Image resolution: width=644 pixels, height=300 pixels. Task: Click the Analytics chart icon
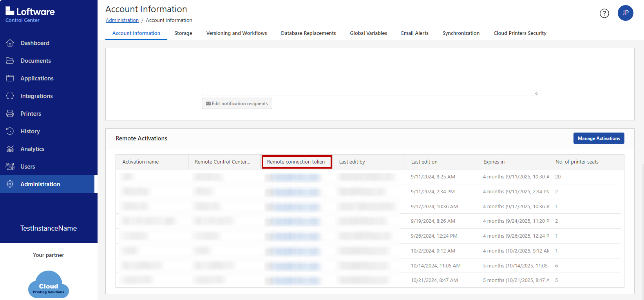pos(10,149)
